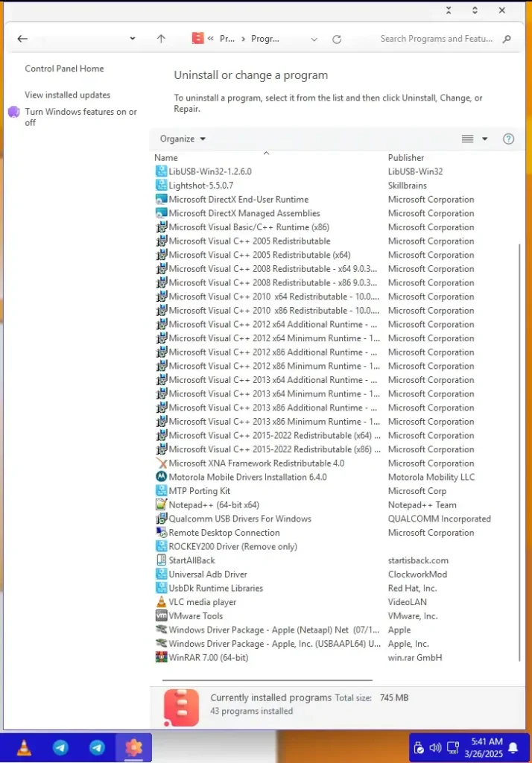Click VLC media player icon in taskbar
Image resolution: width=532 pixels, height=763 pixels.
pos(24,747)
